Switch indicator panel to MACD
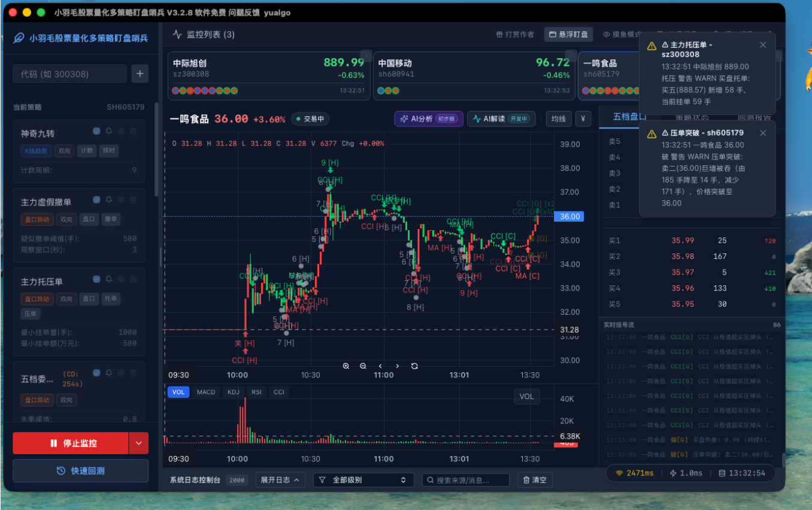The width and height of the screenshot is (812, 510). [x=206, y=392]
